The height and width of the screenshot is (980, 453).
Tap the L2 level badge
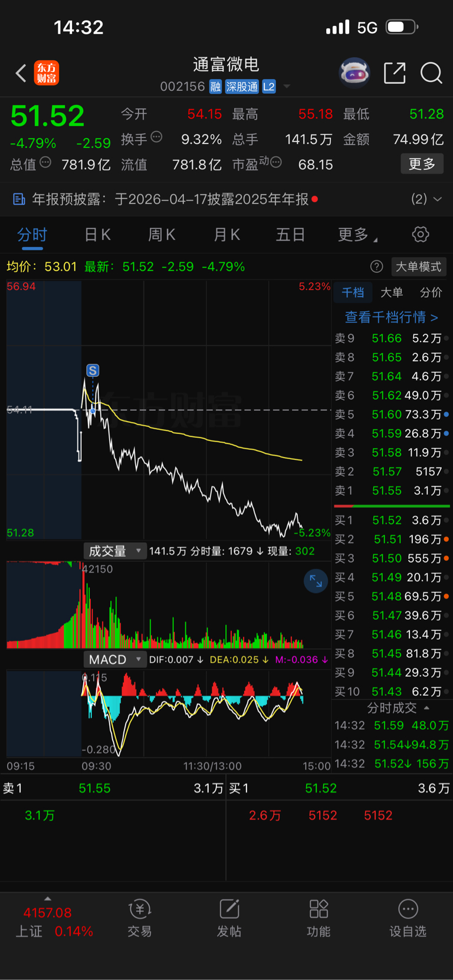click(x=269, y=87)
